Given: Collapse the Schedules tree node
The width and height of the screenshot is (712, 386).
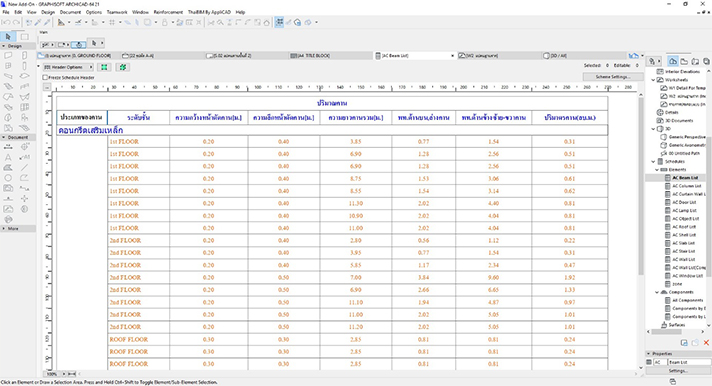Looking at the screenshot, I should pyautogui.click(x=654, y=162).
